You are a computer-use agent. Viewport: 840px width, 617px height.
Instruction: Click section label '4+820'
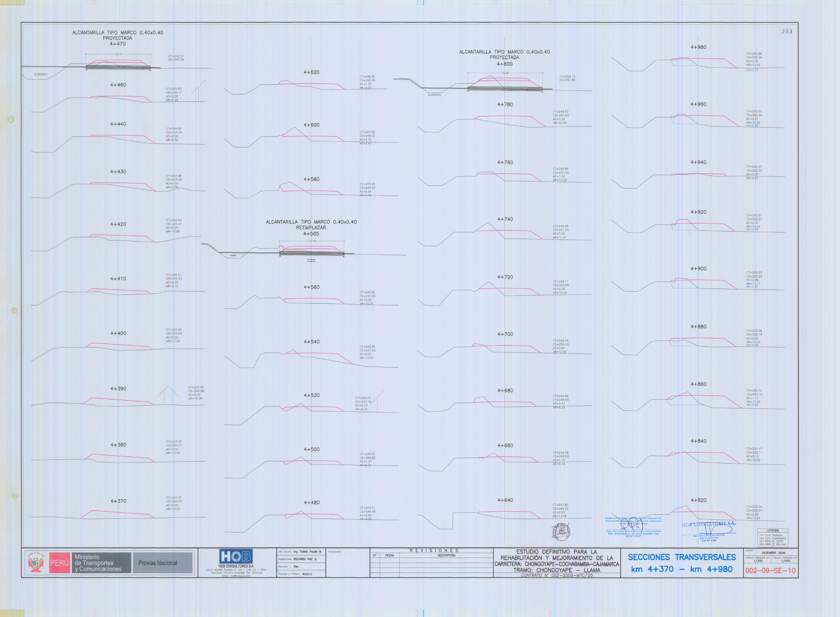coord(698,500)
